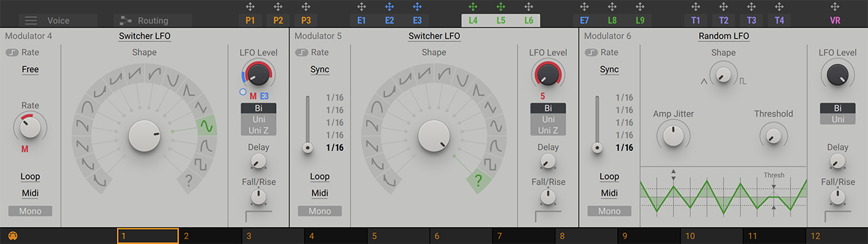The height and width of the screenshot is (244, 868).
Task: Open the L4 modulator tab
Action: (473, 21)
